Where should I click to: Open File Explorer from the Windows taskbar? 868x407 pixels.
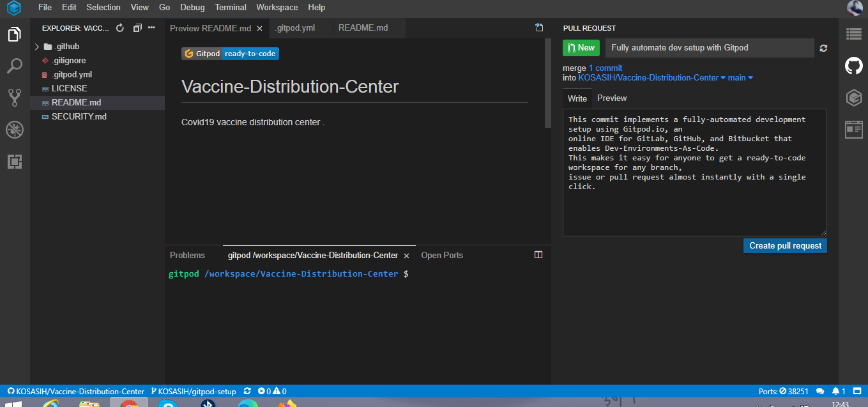click(x=89, y=404)
